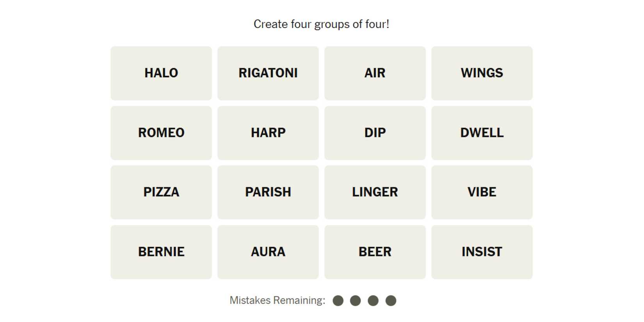Pick the WINGS word tile
644x322 pixels.
click(482, 73)
